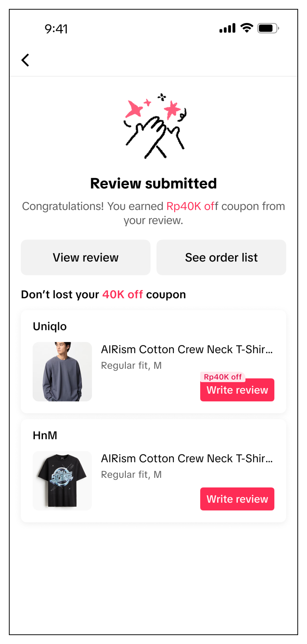Open View review
The image size is (307, 644).
(x=85, y=257)
